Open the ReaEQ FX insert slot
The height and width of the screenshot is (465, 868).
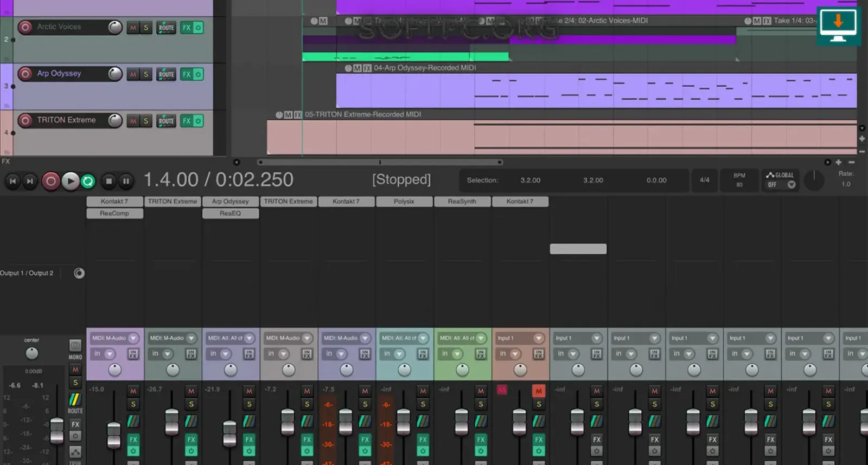[231, 214]
